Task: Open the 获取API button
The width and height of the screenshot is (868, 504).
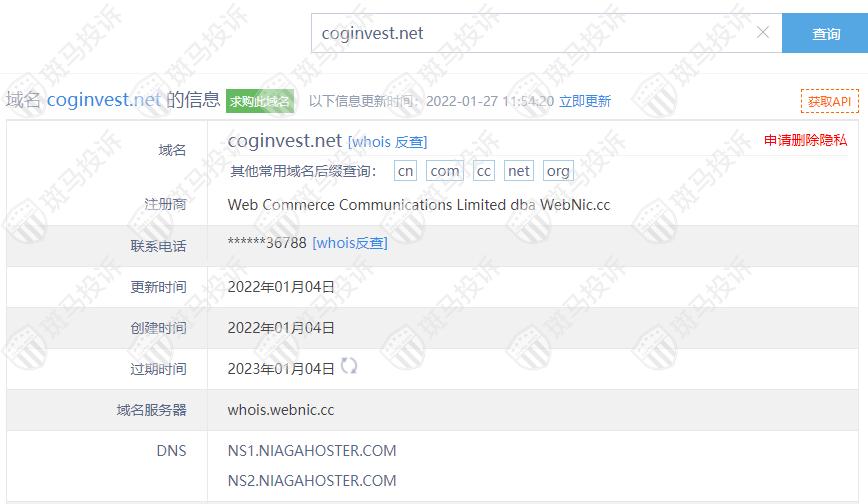Action: pyautogui.click(x=829, y=101)
